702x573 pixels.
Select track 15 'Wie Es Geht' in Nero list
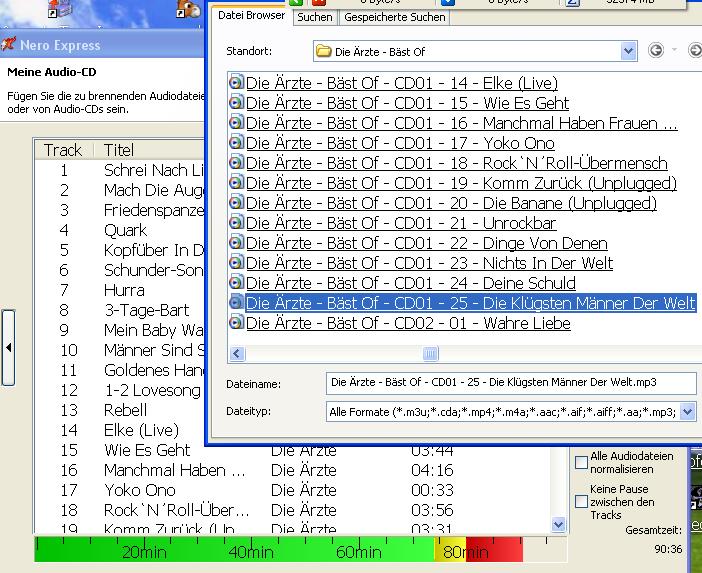click(x=147, y=450)
